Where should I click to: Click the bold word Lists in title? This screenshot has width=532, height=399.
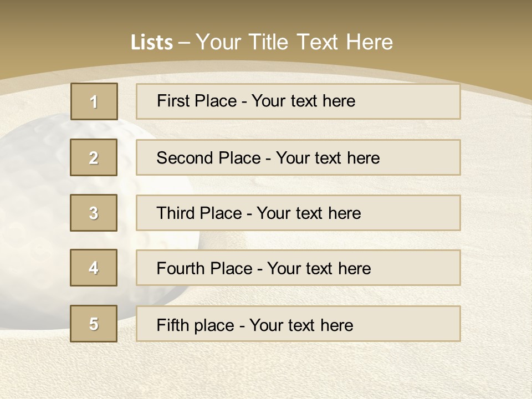tap(152, 42)
